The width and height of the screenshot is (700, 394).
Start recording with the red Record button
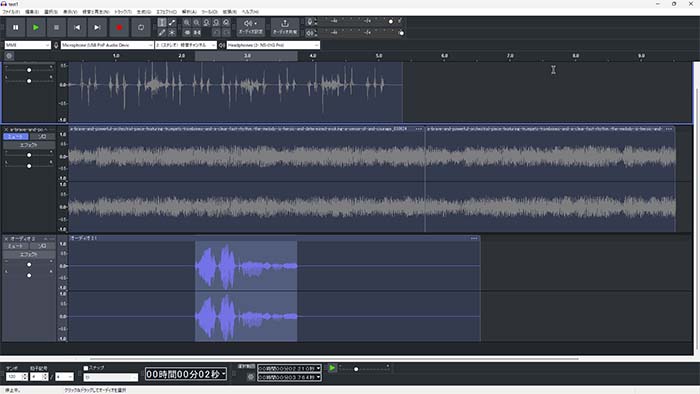coord(119,28)
